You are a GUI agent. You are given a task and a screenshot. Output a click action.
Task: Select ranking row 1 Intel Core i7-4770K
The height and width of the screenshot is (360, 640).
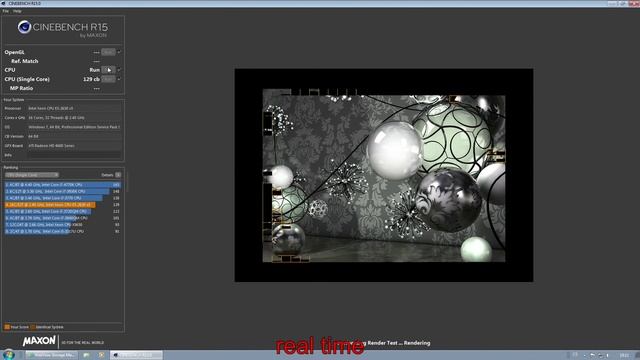[x=63, y=185]
